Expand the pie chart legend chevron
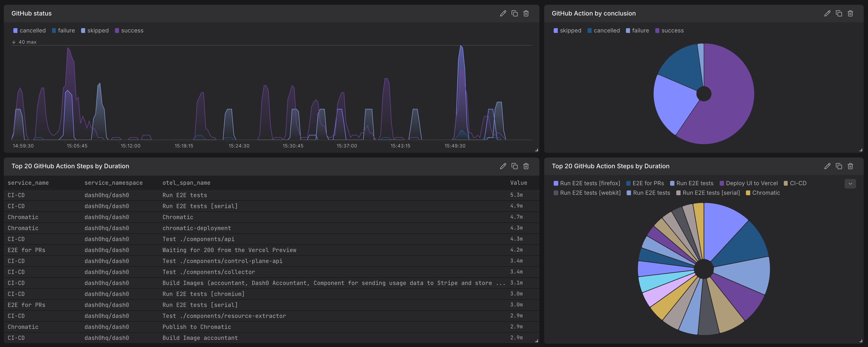The image size is (868, 347). (x=850, y=184)
